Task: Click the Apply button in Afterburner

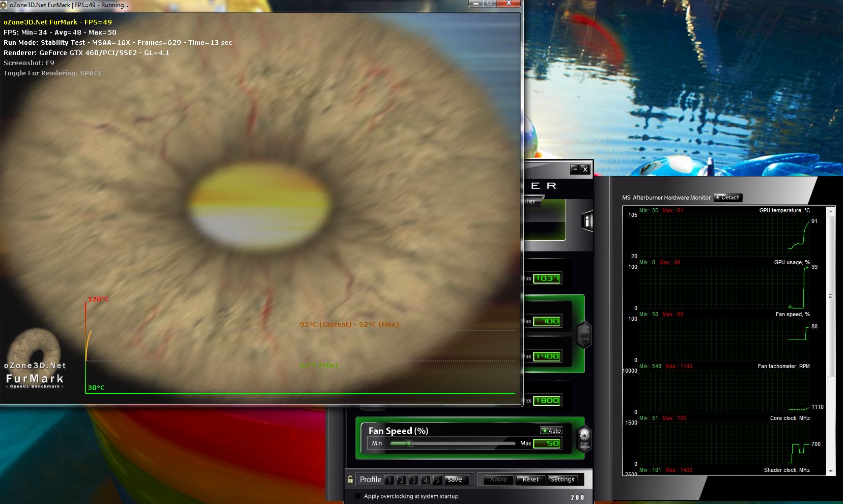Action: coord(498,480)
